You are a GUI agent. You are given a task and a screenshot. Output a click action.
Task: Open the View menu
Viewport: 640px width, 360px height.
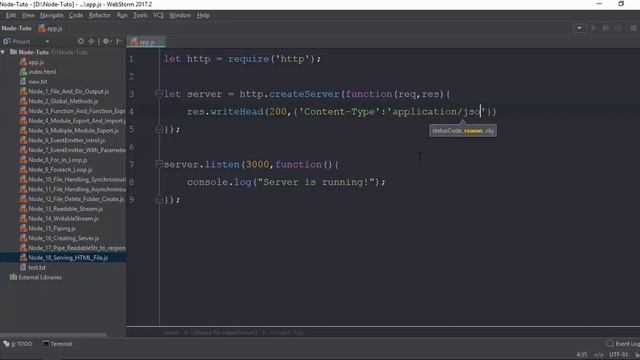[x=28, y=15]
